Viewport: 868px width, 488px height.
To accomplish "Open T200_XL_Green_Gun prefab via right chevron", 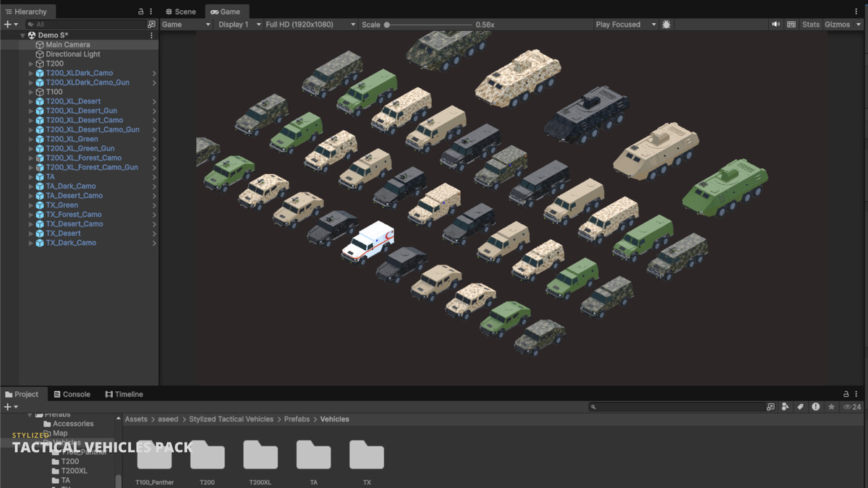I will click(154, 148).
